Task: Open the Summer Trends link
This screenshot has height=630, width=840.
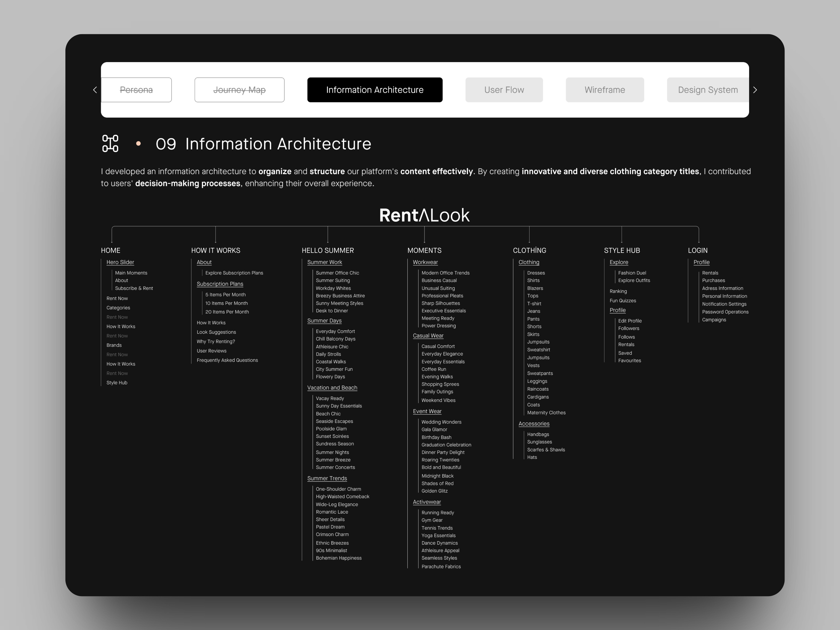Action: [327, 478]
